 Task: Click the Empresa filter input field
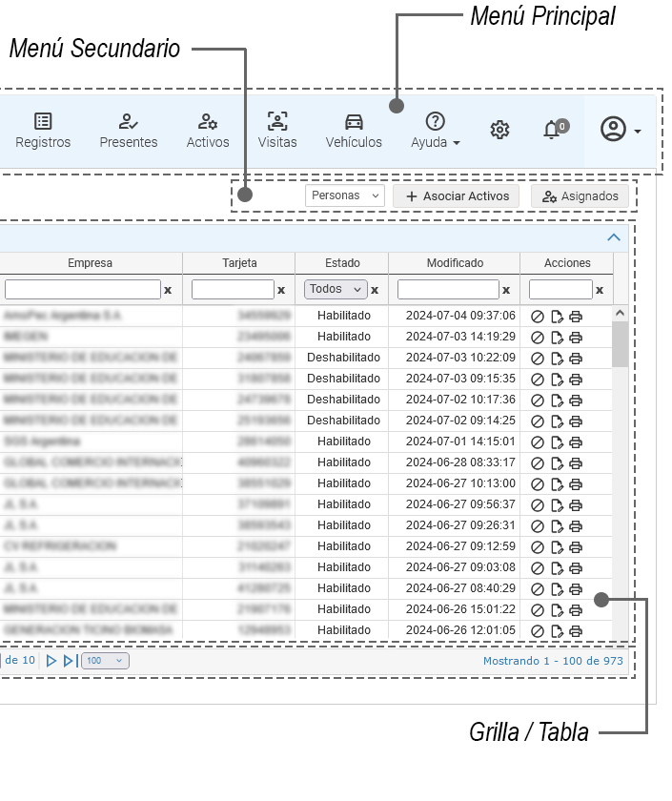tap(82, 289)
